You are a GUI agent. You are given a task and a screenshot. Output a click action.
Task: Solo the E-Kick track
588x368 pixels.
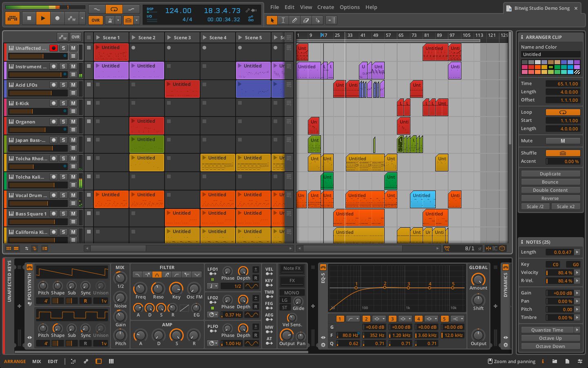coord(63,103)
